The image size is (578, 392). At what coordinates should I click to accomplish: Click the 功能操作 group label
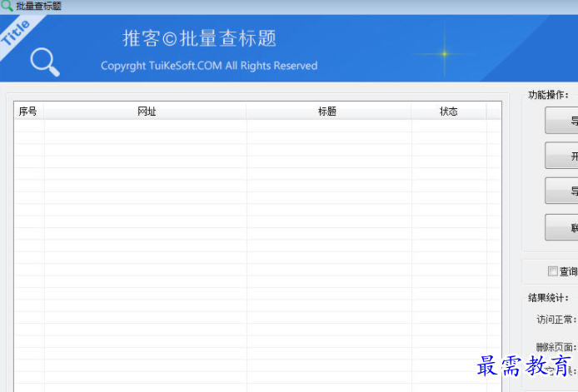(x=548, y=95)
